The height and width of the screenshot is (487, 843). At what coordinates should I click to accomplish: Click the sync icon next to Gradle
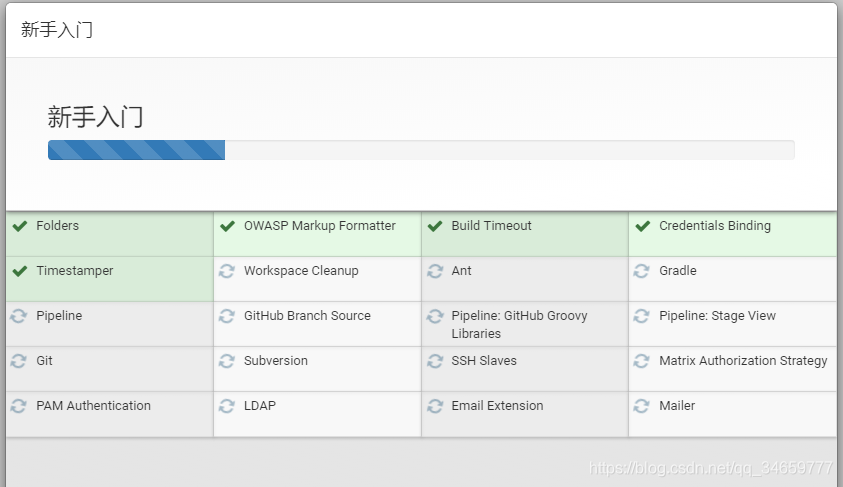pyautogui.click(x=641, y=271)
